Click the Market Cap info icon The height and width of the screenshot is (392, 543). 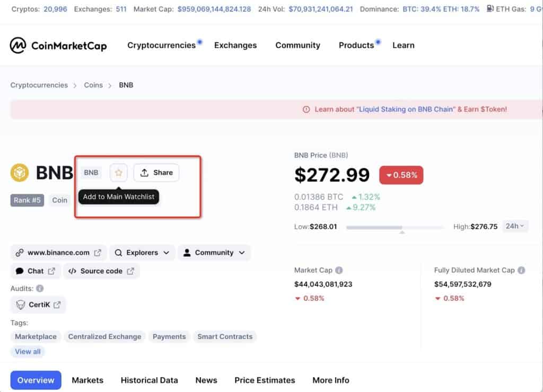click(339, 270)
